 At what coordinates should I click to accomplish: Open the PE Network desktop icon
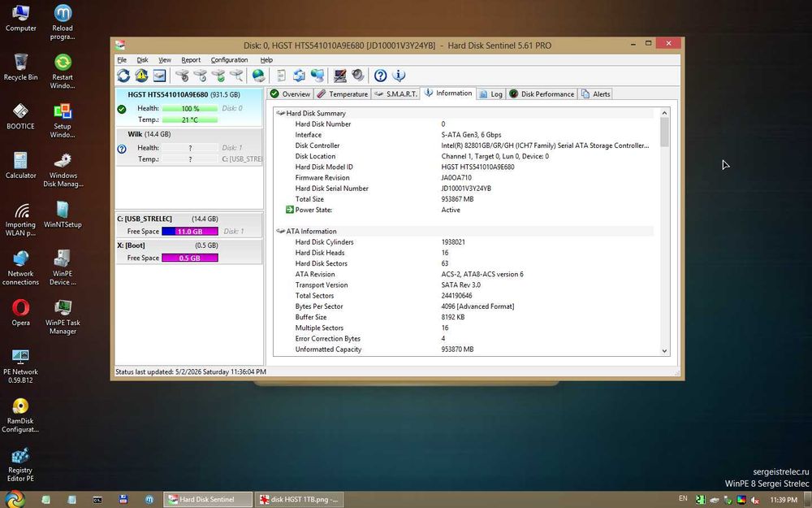tap(21, 366)
